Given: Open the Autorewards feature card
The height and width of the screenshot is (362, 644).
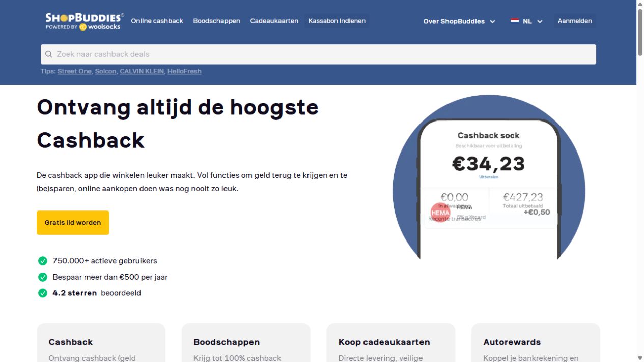Looking at the screenshot, I should [536, 343].
